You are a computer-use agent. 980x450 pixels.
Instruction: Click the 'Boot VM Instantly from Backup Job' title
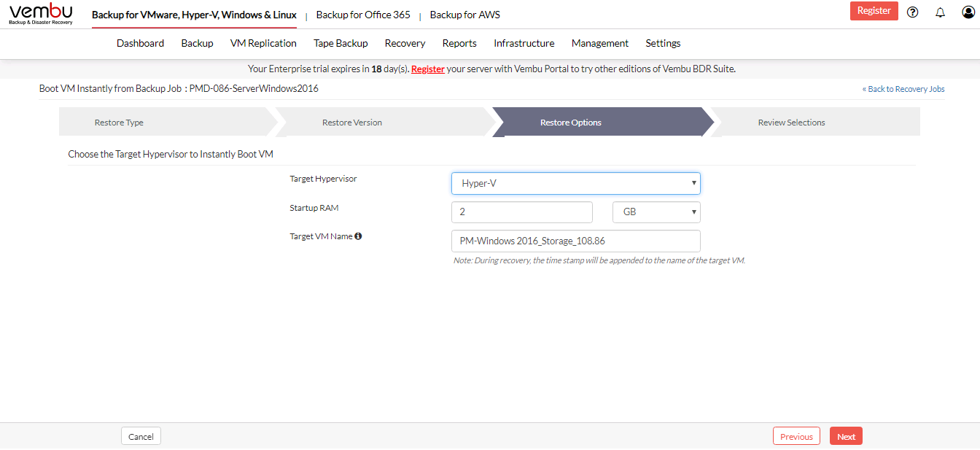179,89
